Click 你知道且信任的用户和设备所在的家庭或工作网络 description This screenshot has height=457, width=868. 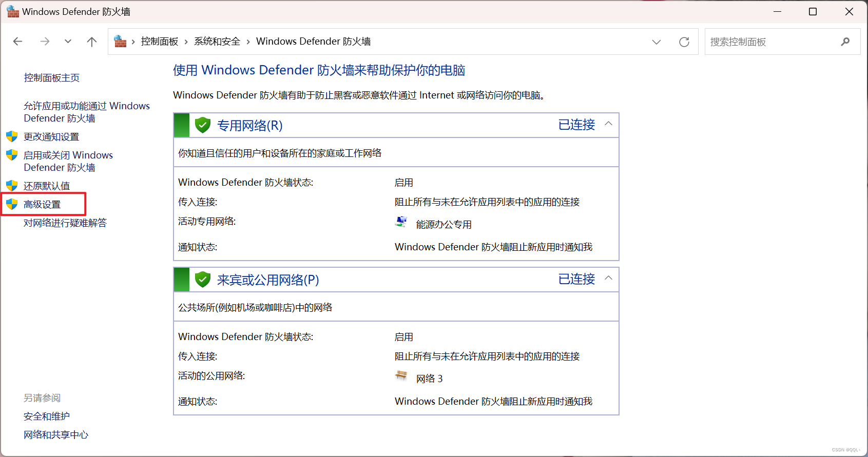(x=280, y=153)
